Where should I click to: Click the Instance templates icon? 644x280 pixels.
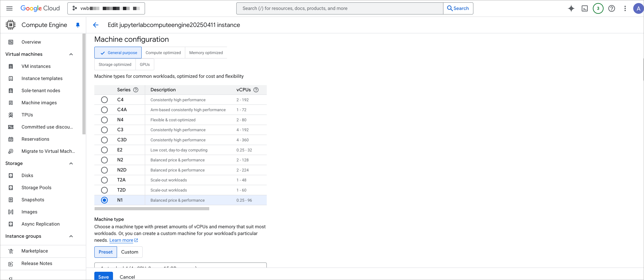coord(11,79)
